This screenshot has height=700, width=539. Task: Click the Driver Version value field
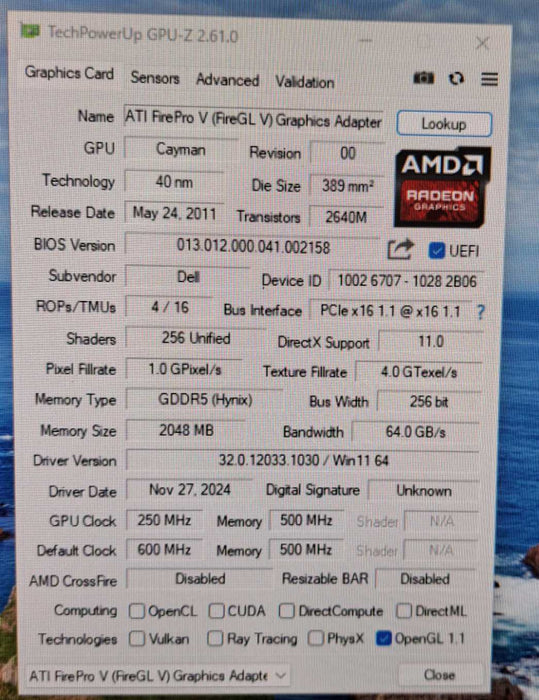[x=303, y=461]
